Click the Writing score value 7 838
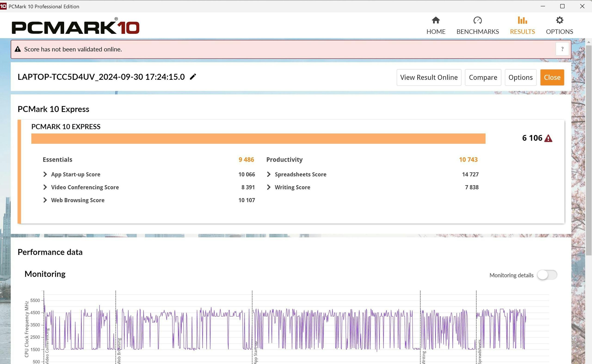The width and height of the screenshot is (592, 364). [472, 187]
